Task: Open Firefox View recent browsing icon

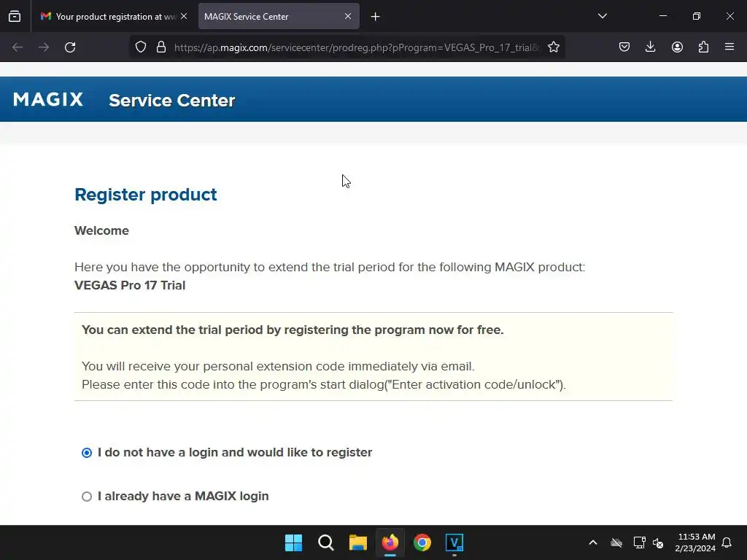Action: coord(15,16)
